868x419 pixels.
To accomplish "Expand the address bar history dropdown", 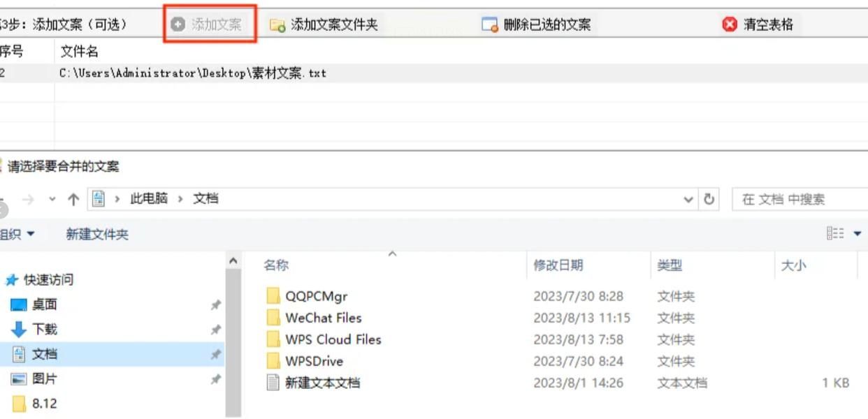I will click(x=688, y=199).
